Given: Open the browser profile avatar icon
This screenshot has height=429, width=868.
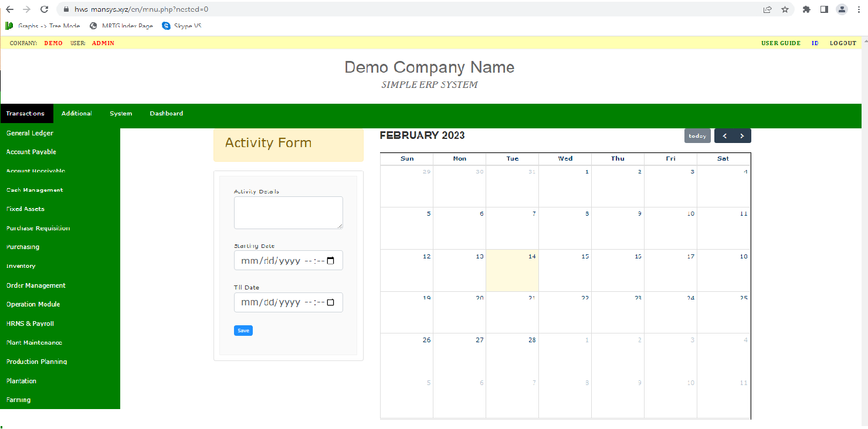Looking at the screenshot, I should (842, 9).
